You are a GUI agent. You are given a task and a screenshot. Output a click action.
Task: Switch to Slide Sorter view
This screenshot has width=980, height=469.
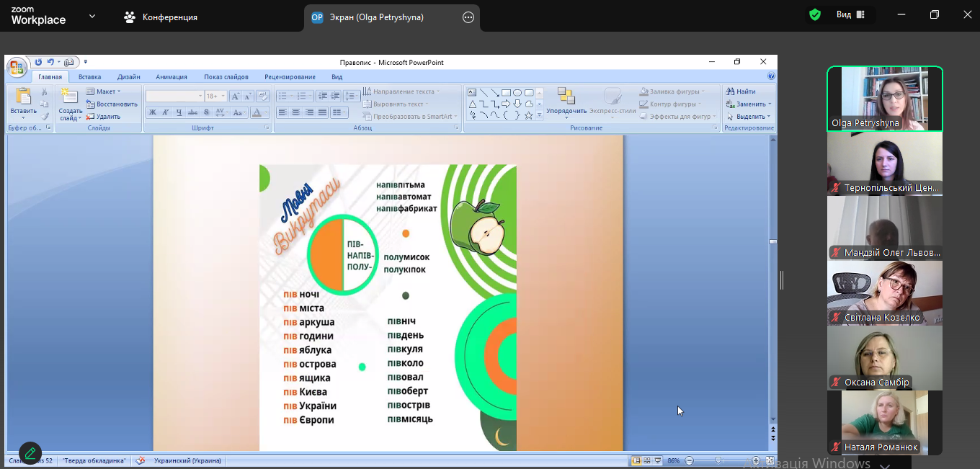[647, 460]
